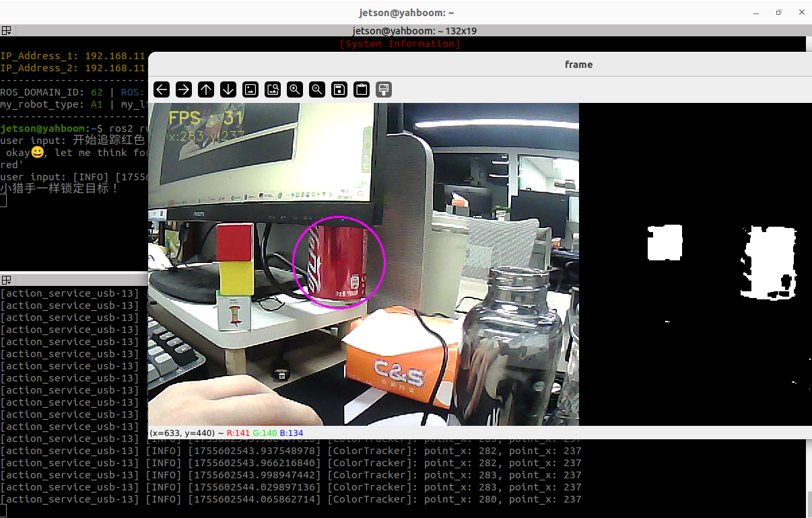The width and height of the screenshot is (812, 518).
Task: Open the display properties via the paint roller icon
Action: 384,89
